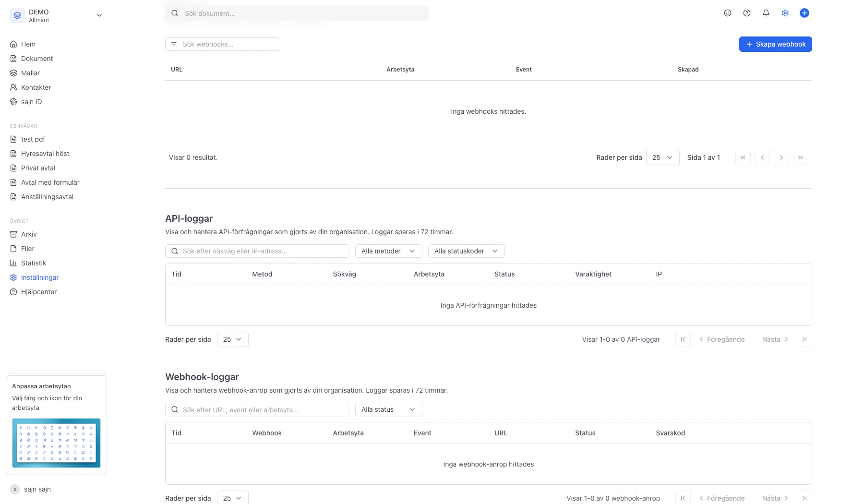
Task: Click the URL column header in webhooks table
Action: (x=177, y=70)
